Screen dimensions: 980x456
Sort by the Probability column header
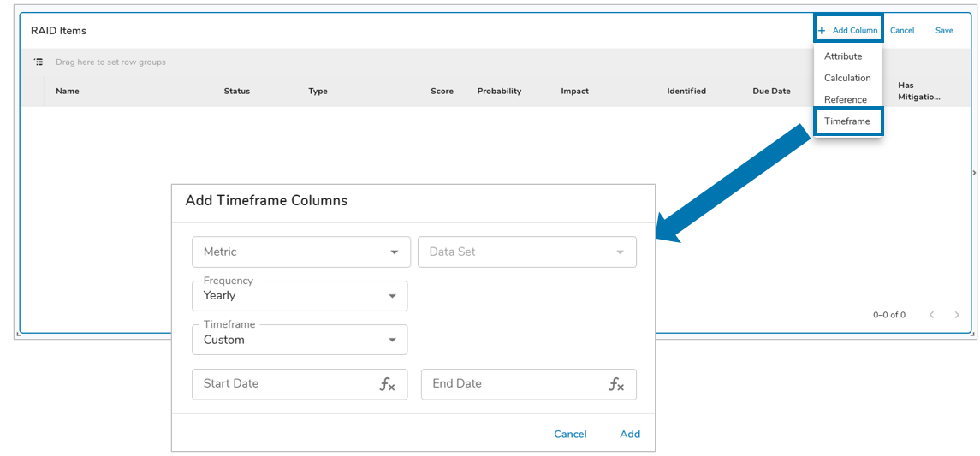coord(499,92)
